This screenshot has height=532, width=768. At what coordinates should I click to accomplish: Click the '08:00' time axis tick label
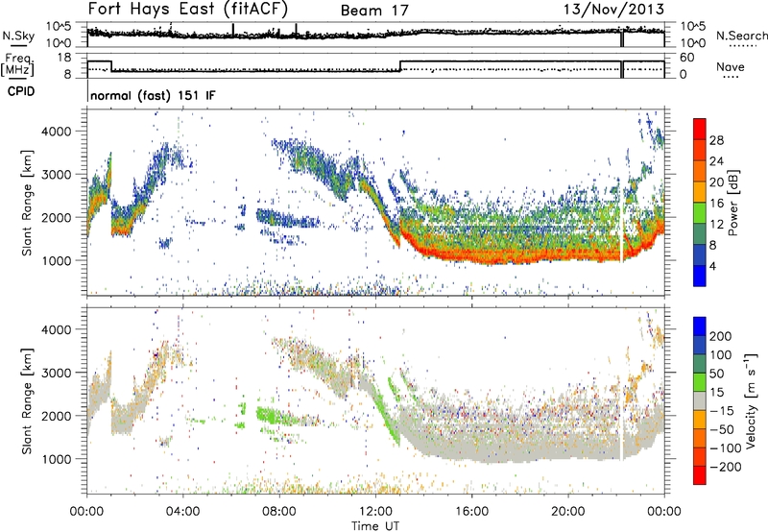point(279,512)
